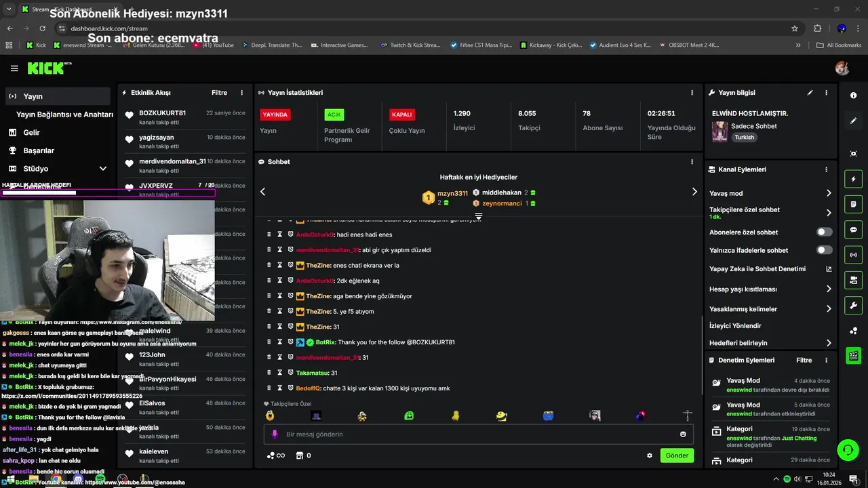The height and width of the screenshot is (488, 868).
Task: Click BOZKUKURT81 in the activity feed
Action: [x=162, y=113]
